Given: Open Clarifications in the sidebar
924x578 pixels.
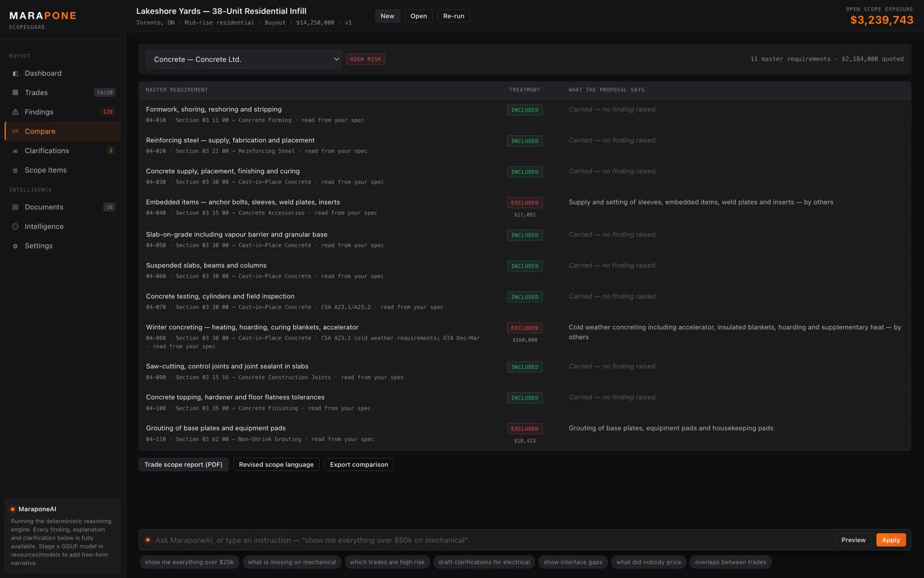Looking at the screenshot, I should click(63, 151).
